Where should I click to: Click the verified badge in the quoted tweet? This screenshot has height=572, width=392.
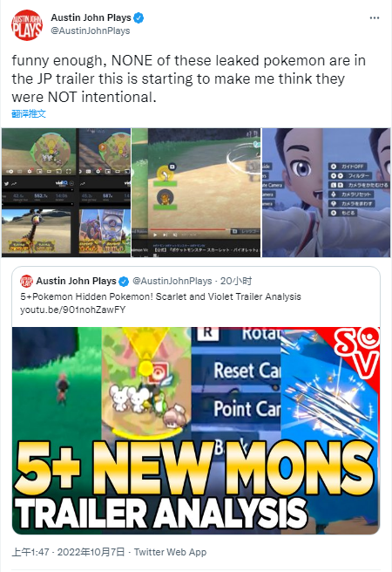coord(124,282)
